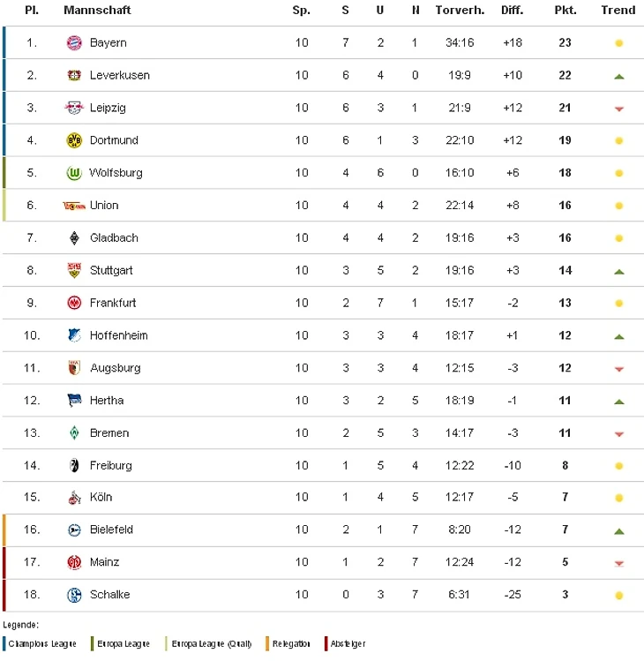The image size is (644, 661).
Task: Click the orange Relegation legend swatch
Action: click(x=267, y=643)
